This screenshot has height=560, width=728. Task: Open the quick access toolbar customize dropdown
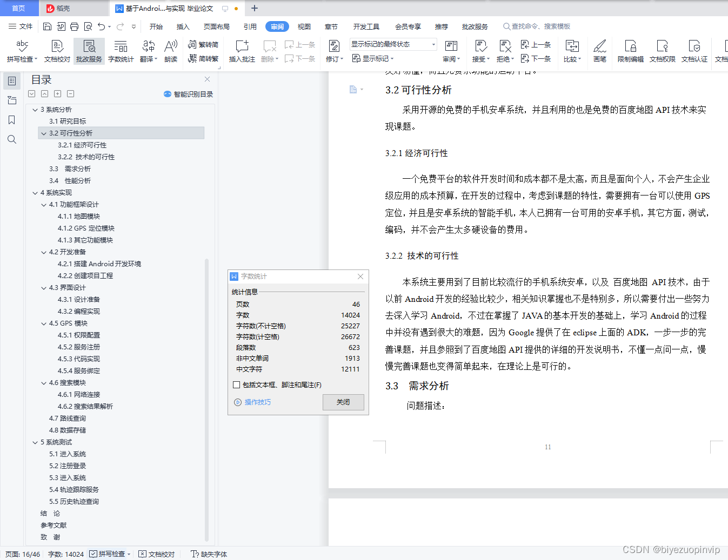[133, 26]
